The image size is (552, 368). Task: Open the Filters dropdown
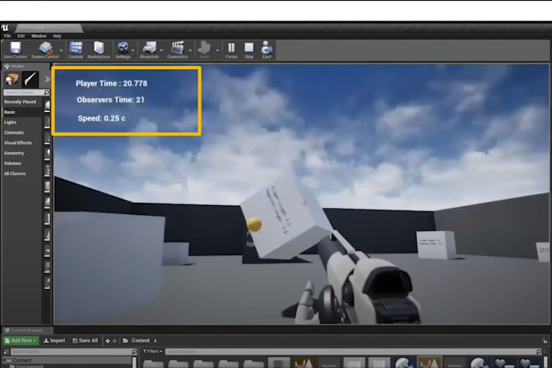[x=152, y=351]
